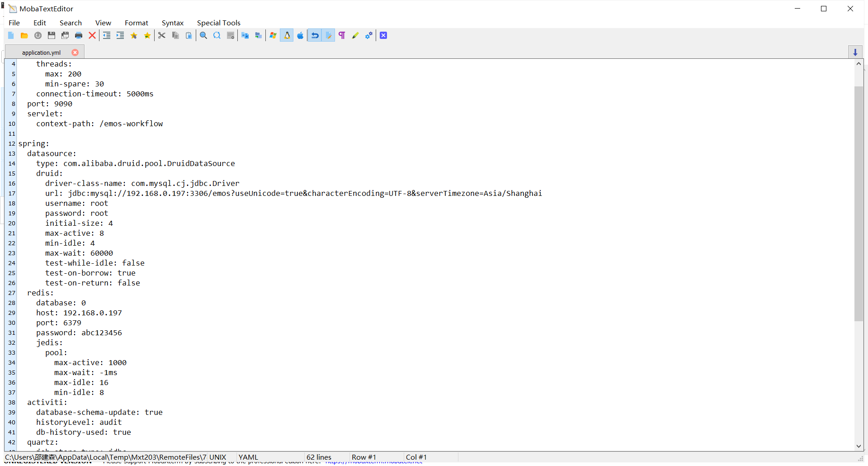Viewport: 868px width, 466px height.
Task: Click the blue square X exit icon
Action: [x=383, y=35]
